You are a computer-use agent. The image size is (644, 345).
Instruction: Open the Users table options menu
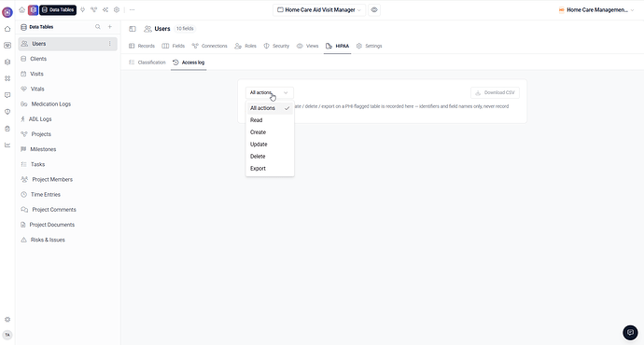(109, 44)
